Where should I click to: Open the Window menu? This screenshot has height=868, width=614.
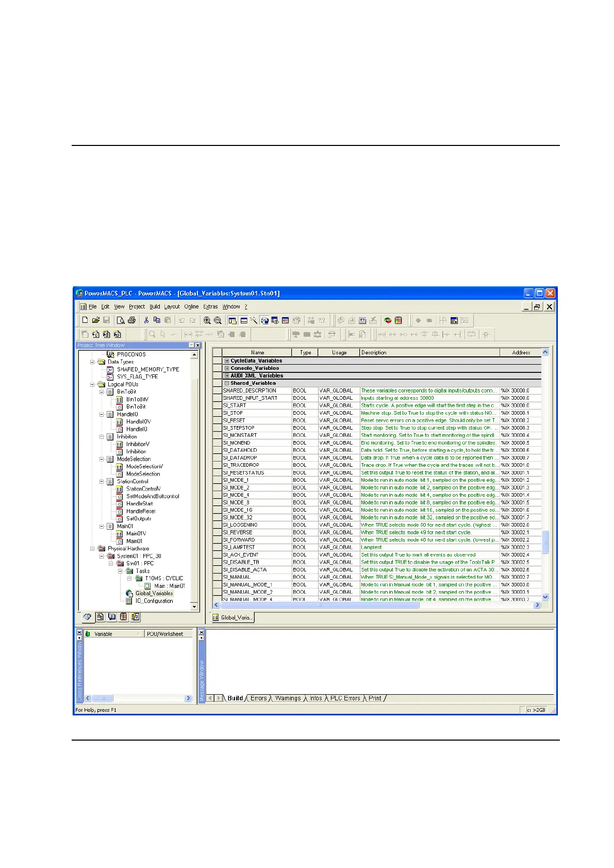[x=231, y=306]
